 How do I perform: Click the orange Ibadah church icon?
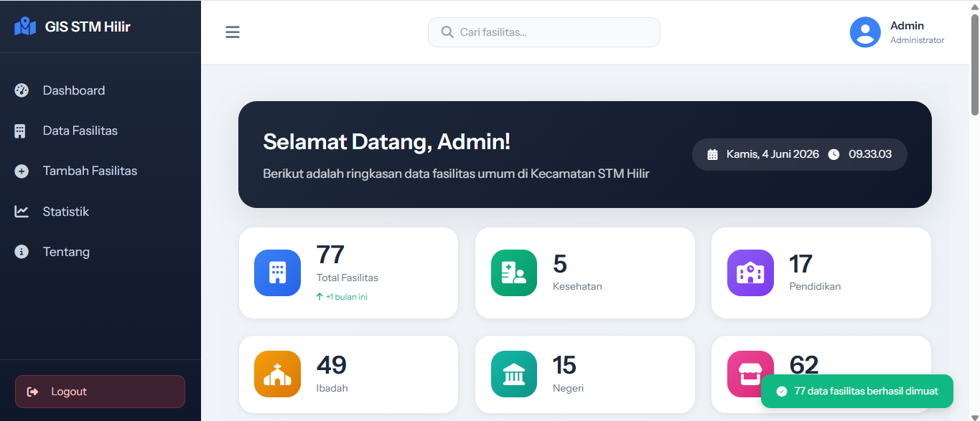278,374
